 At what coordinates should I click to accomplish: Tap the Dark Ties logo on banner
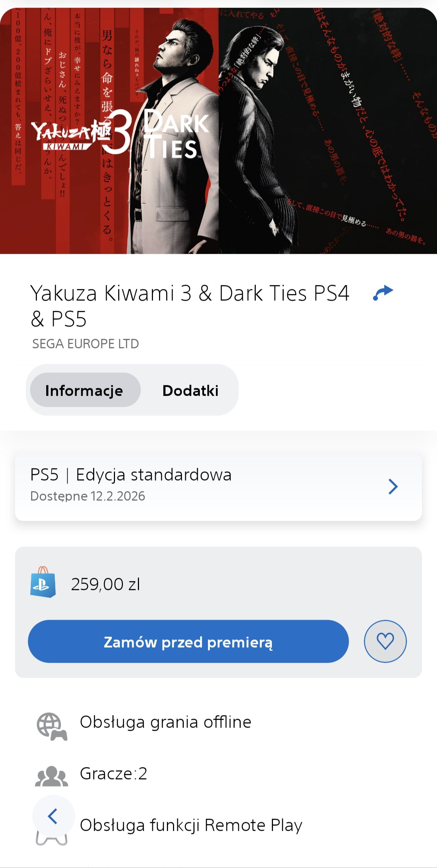(x=176, y=134)
